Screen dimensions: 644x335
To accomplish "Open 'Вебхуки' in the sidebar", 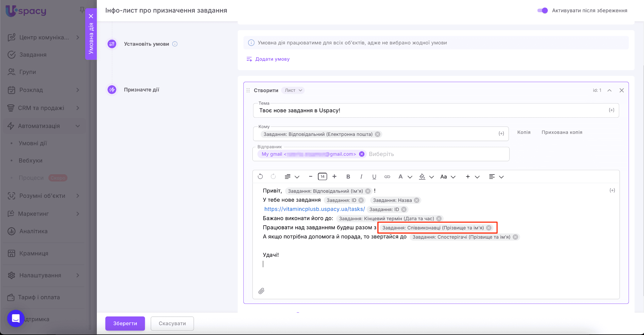I will pyautogui.click(x=31, y=160).
